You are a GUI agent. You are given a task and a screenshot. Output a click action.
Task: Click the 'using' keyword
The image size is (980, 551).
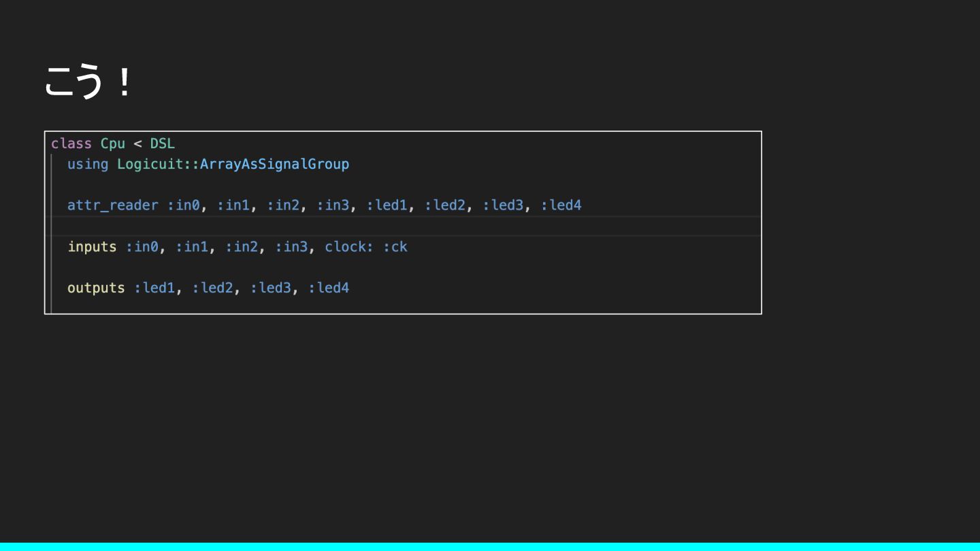click(88, 164)
